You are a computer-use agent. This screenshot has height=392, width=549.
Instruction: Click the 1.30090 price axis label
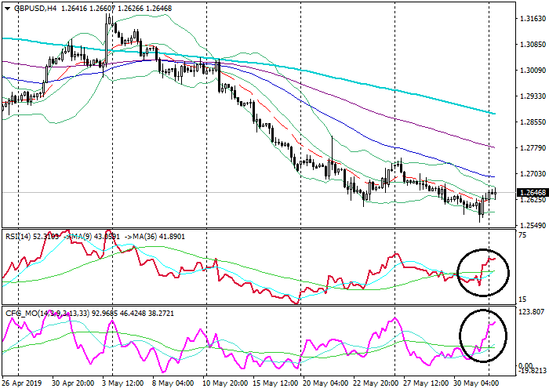pyautogui.click(x=532, y=71)
